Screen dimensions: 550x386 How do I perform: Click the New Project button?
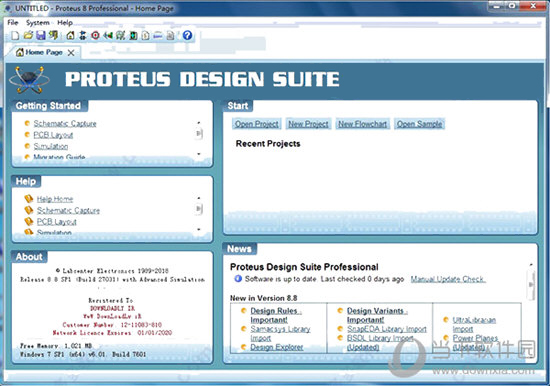(x=308, y=124)
